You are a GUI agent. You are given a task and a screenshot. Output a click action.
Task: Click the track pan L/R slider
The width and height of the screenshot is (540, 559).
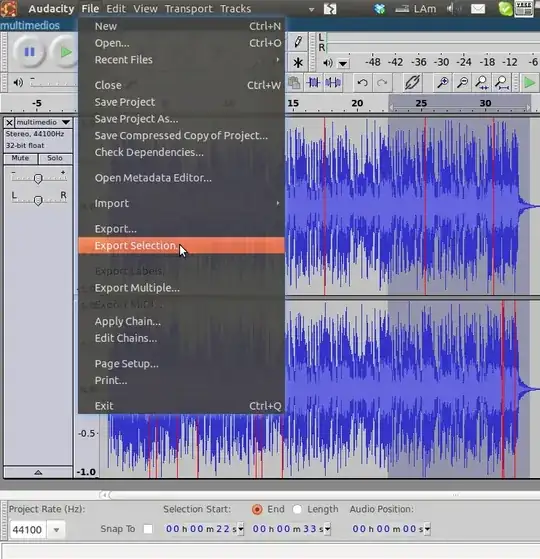[x=38, y=201]
